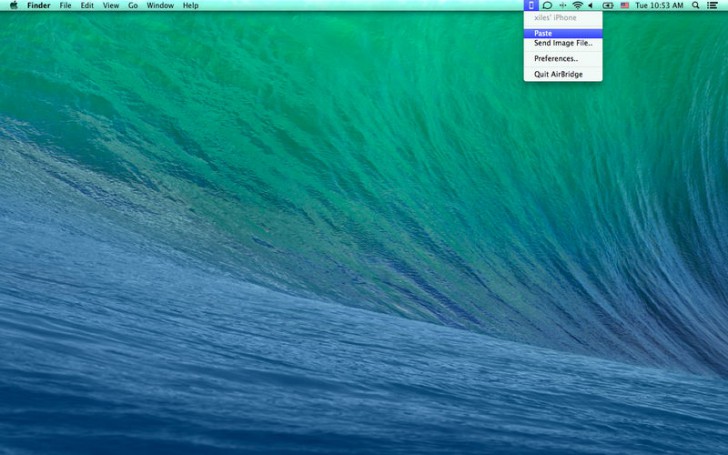Open Notification Center list icon

712,6
